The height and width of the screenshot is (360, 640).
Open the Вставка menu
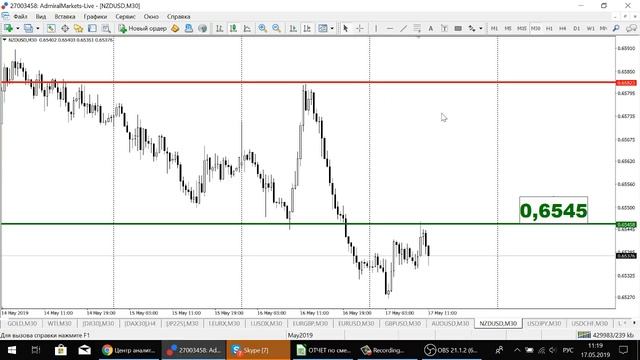click(x=65, y=17)
